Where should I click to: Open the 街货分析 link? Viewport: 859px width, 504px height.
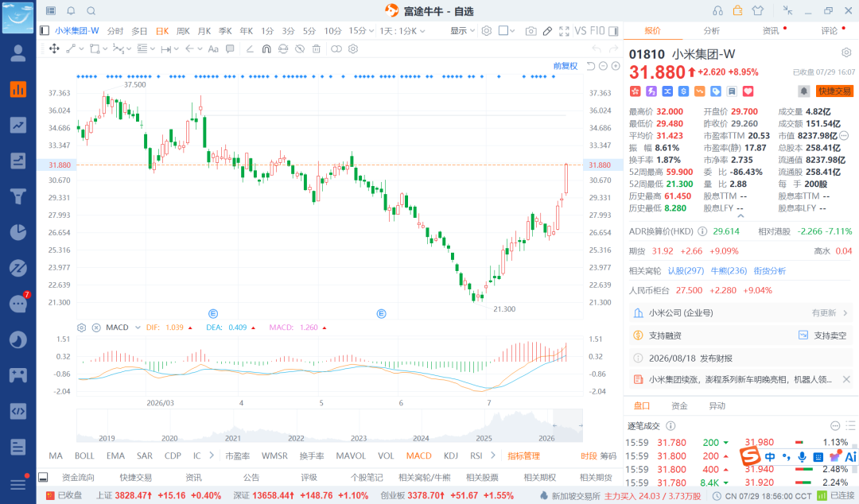click(770, 270)
